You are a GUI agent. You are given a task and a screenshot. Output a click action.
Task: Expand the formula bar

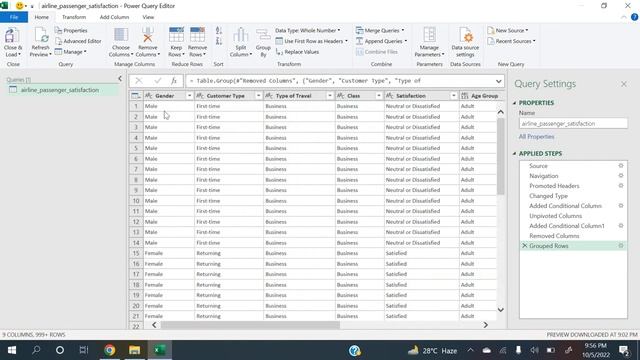[498, 81]
